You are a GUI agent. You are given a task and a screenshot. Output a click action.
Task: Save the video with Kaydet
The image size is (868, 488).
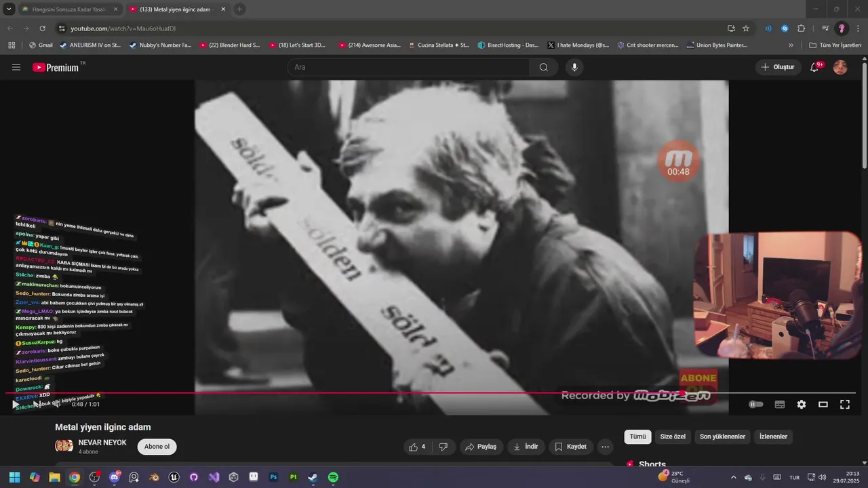[x=570, y=447]
